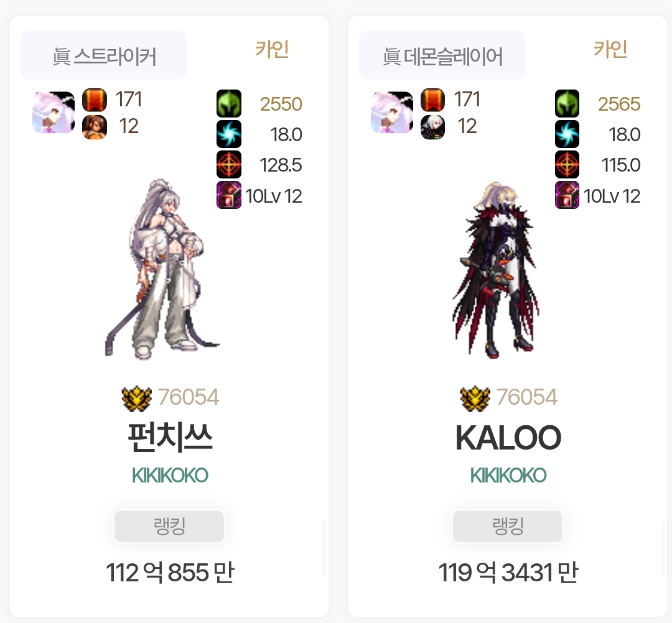Open the KIKIKOKO link under KALOO
Image resolution: width=672 pixels, height=623 pixels.
click(508, 475)
